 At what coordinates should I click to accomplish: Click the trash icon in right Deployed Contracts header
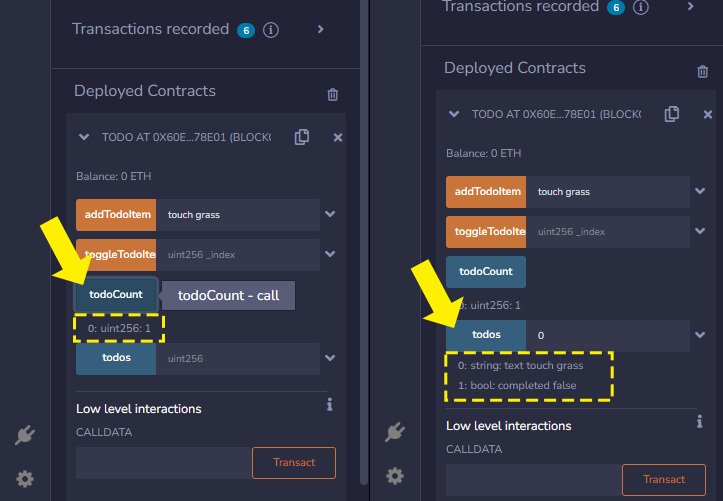tap(702, 71)
